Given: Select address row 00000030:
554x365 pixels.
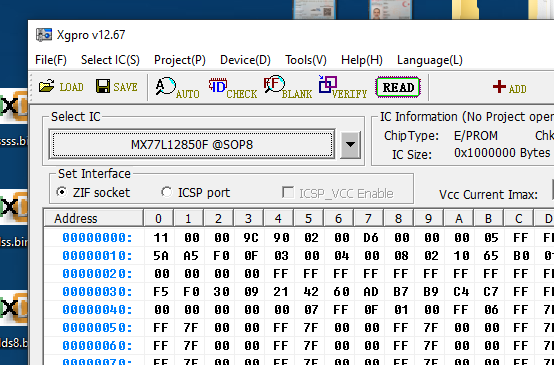Looking at the screenshot, I should pos(97,292).
